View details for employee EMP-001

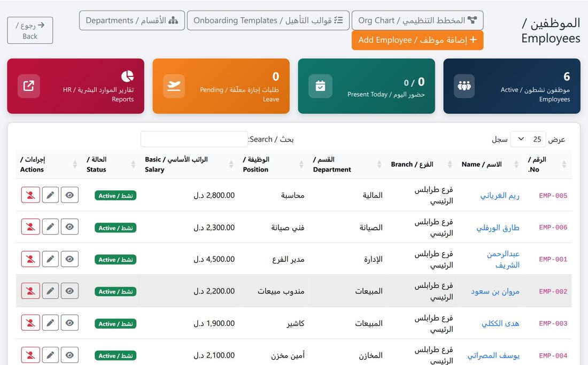click(69, 259)
